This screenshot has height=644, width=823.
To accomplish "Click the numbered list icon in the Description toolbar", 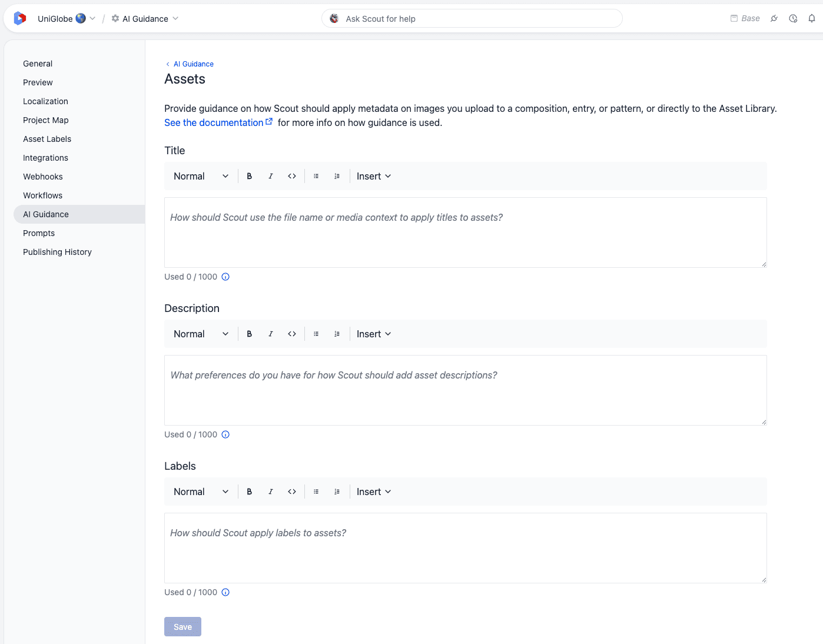I will point(337,334).
